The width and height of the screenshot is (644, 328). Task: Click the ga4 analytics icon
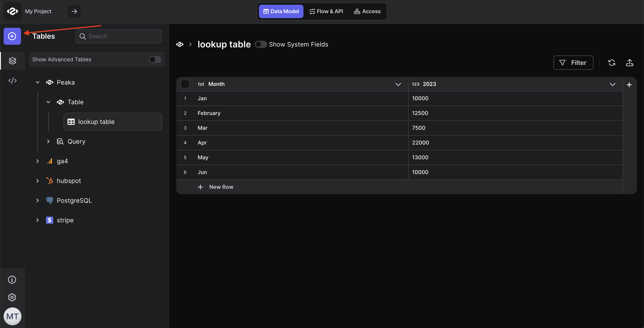coord(50,161)
